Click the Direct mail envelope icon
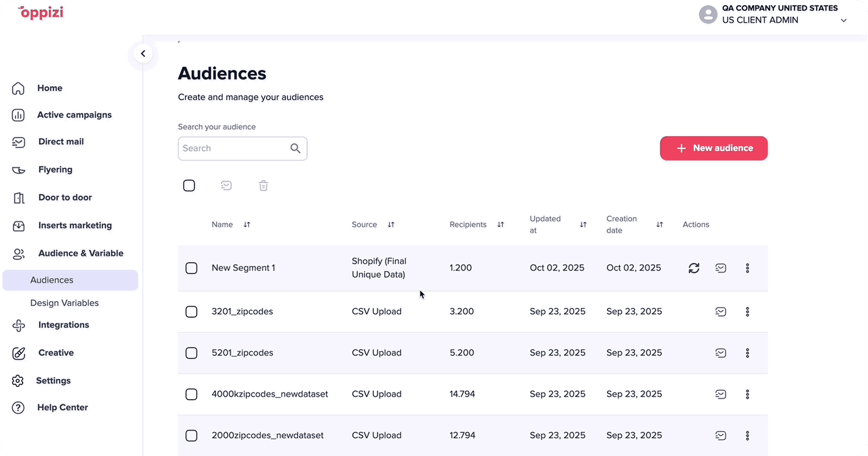 click(x=18, y=142)
